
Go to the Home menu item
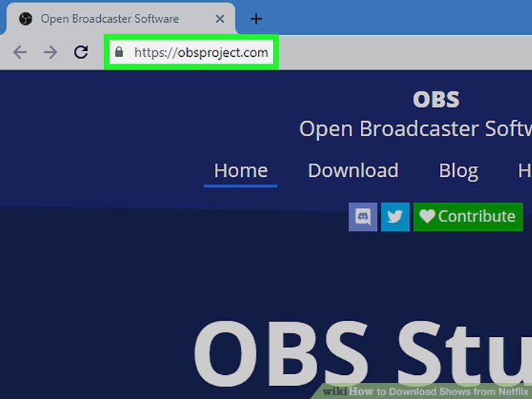[240, 170]
